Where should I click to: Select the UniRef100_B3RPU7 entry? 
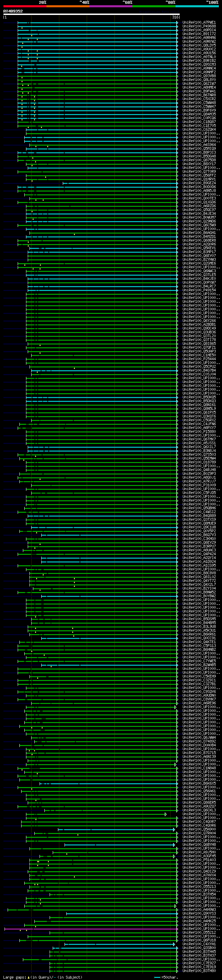click(199, 546)
